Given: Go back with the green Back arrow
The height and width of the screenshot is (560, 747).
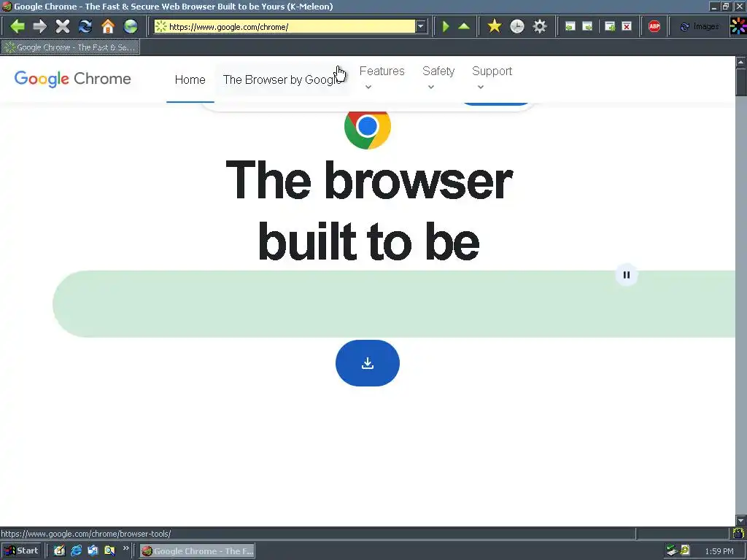Looking at the screenshot, I should (x=18, y=26).
